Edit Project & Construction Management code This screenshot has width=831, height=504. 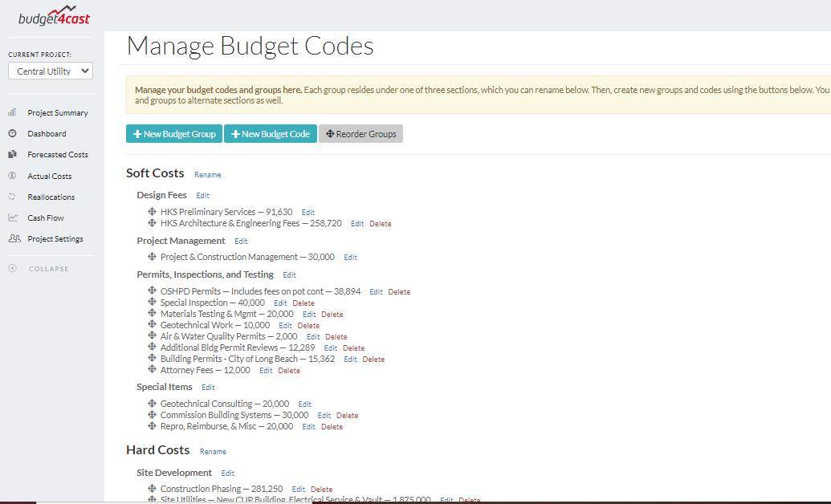tap(350, 258)
